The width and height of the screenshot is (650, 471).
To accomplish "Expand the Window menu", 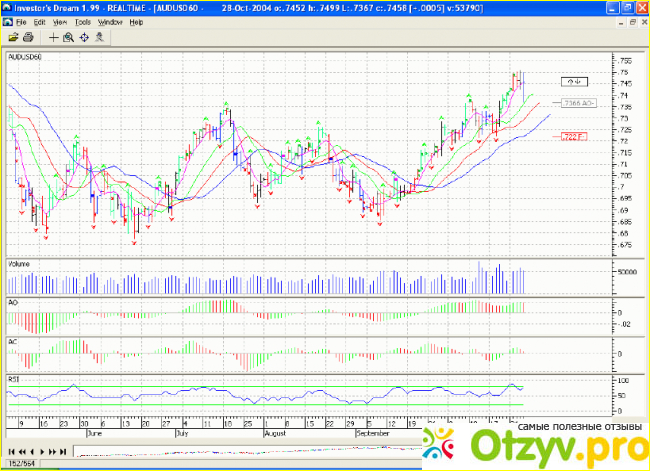I will pos(110,21).
